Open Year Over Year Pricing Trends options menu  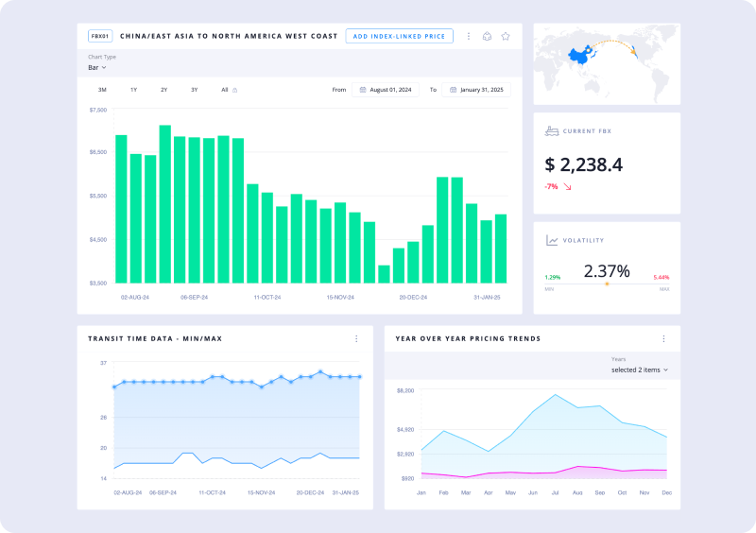click(x=664, y=338)
